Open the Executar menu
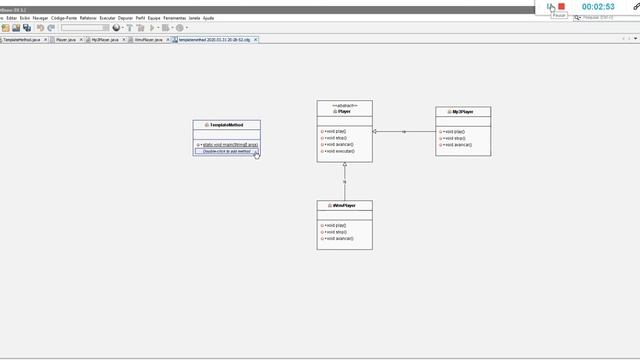This screenshot has height=360, width=640. coord(107,18)
